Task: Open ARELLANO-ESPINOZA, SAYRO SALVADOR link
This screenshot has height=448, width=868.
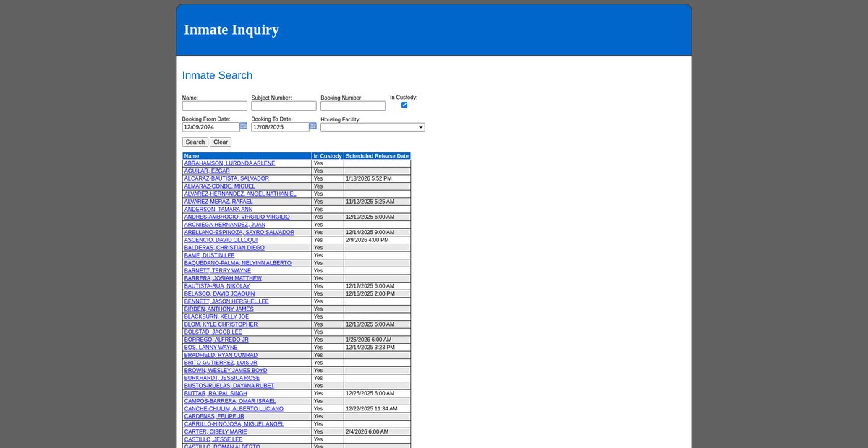Action: click(239, 232)
